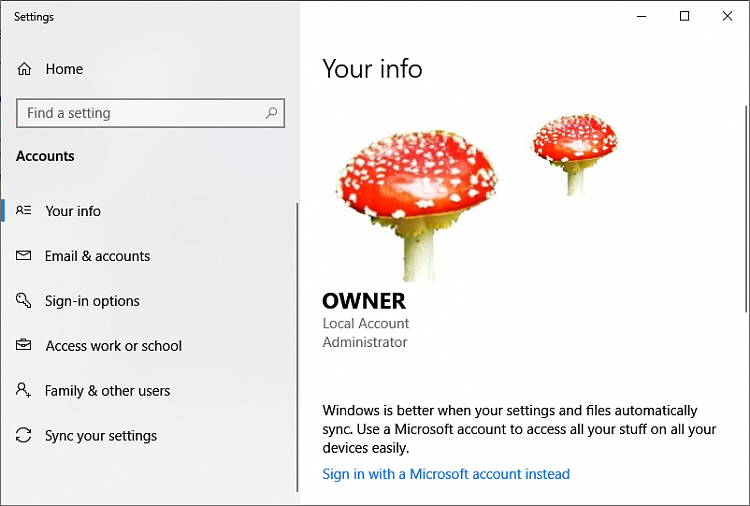Click Sign in with a Microsoft account instead
Screen dimensions: 750x506
point(446,474)
